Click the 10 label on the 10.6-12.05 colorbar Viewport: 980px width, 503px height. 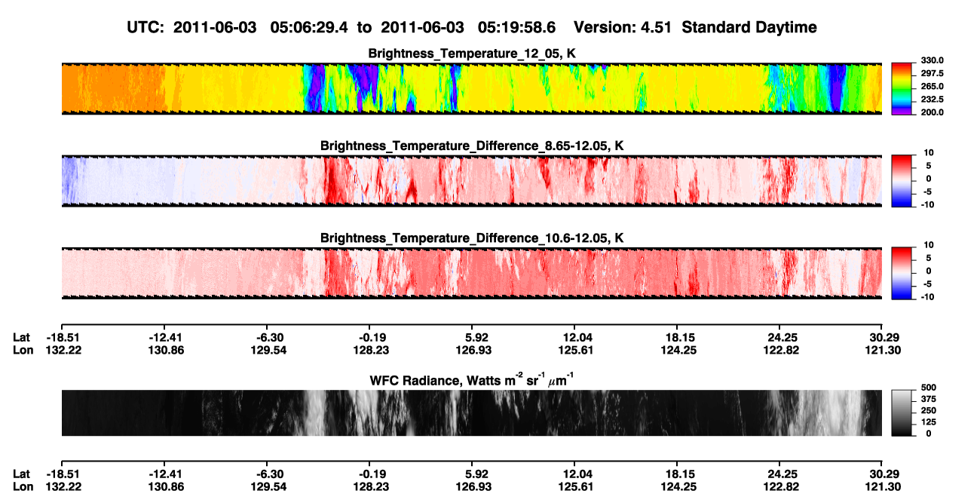point(928,246)
